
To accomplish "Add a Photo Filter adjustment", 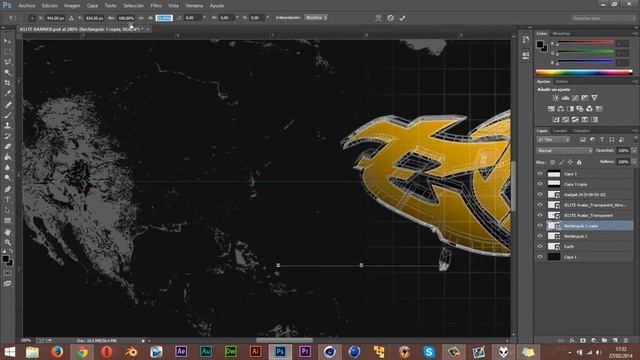I will pyautogui.click(x=580, y=109).
